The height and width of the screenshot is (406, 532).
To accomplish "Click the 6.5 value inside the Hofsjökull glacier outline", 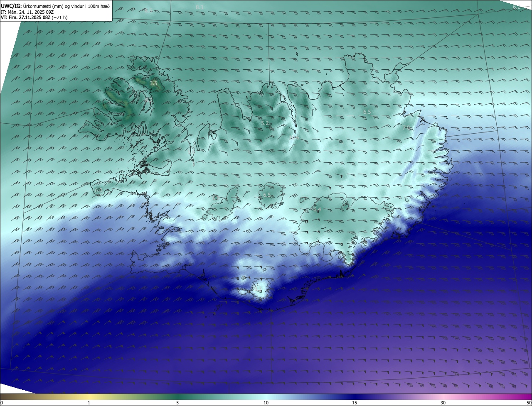I will (x=267, y=195).
